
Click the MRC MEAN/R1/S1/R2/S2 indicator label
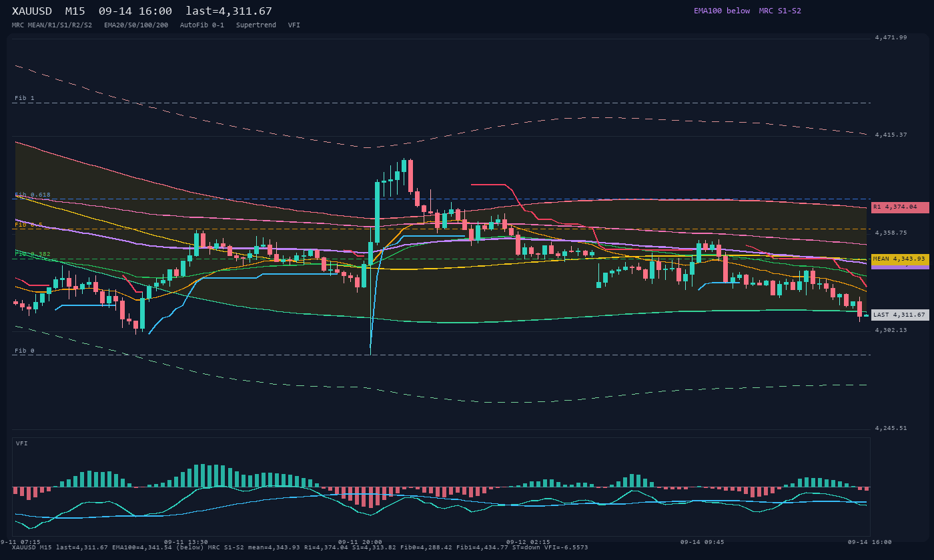pos(52,25)
